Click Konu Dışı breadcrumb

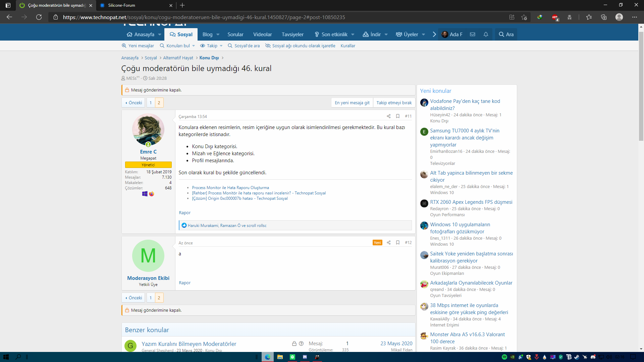(209, 58)
